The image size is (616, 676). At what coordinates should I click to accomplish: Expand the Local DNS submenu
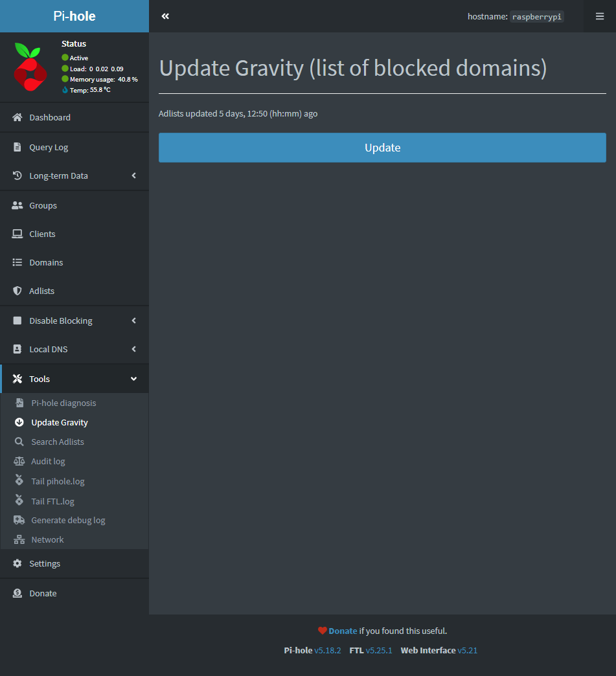[x=134, y=349]
